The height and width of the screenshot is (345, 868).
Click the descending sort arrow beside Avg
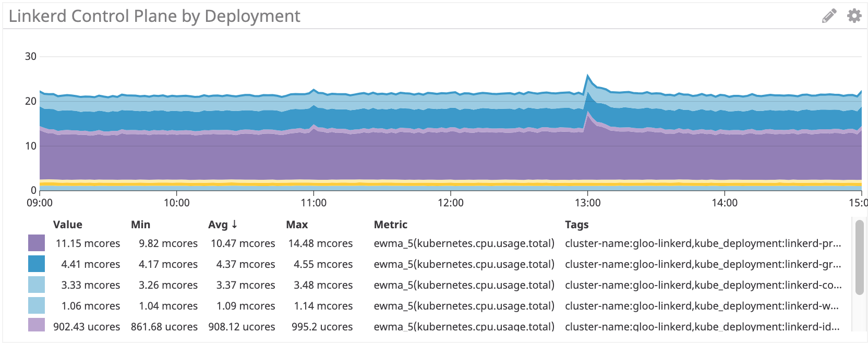[x=235, y=224]
